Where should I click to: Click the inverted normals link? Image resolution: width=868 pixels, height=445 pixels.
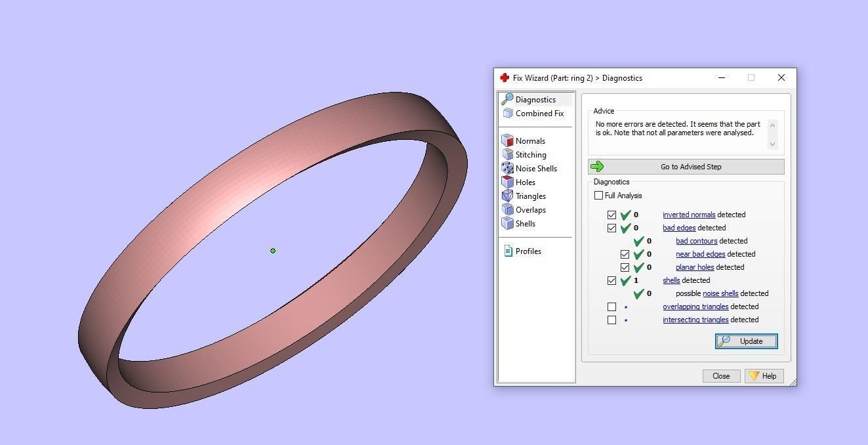pyautogui.click(x=689, y=215)
